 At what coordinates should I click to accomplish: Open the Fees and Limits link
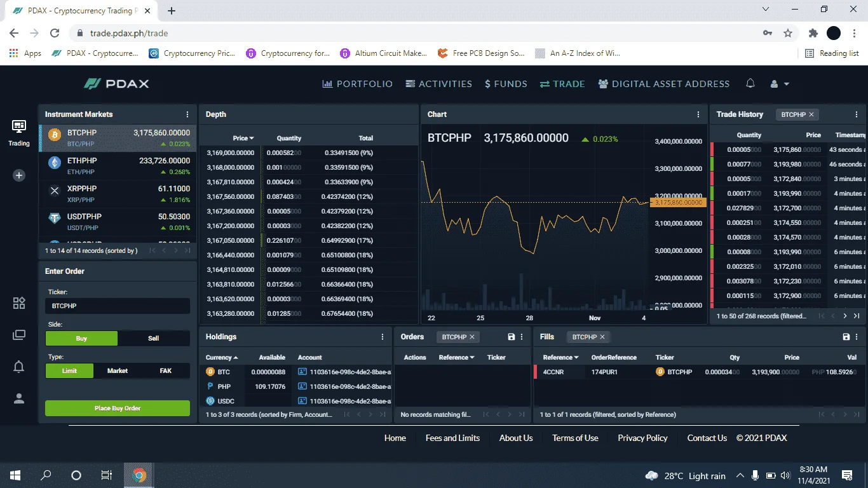coord(452,438)
